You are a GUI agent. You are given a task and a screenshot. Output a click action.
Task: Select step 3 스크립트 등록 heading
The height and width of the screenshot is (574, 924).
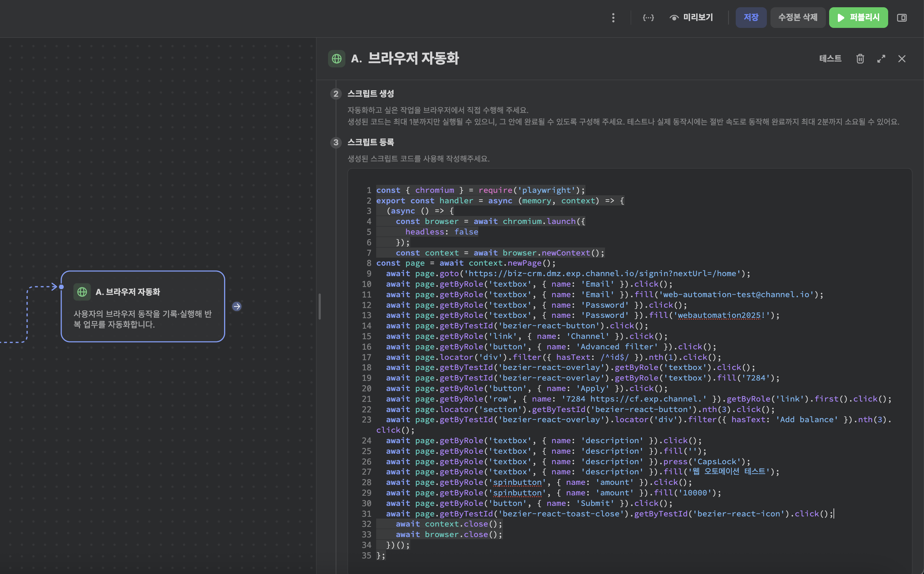click(x=370, y=142)
